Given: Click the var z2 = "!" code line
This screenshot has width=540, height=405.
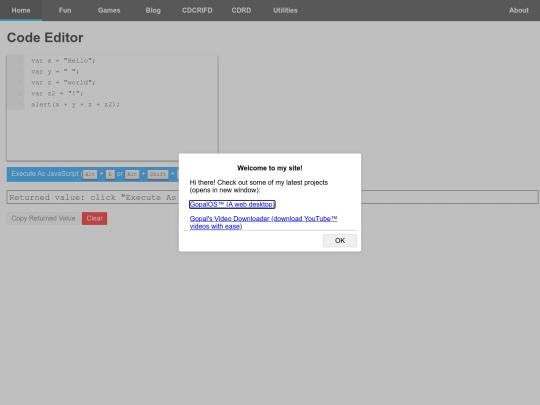Looking at the screenshot, I should pyautogui.click(x=57, y=93).
